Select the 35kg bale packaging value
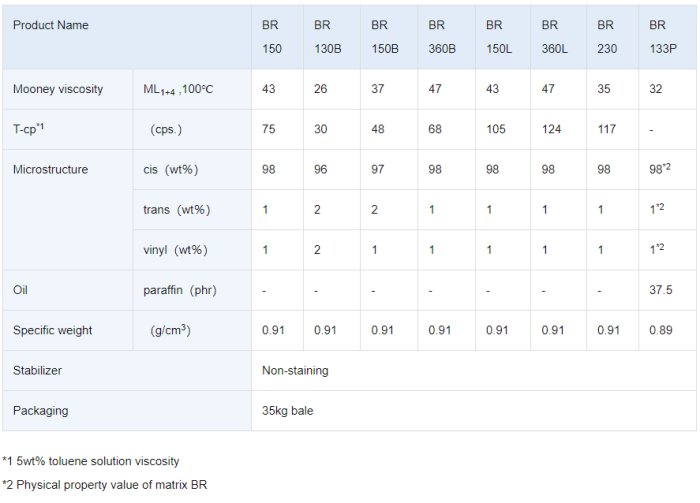 (x=288, y=410)
